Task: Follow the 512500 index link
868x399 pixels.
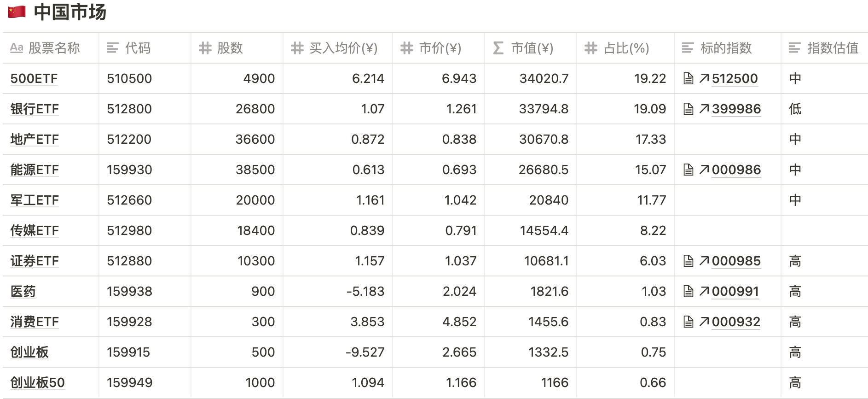Action: tap(735, 79)
